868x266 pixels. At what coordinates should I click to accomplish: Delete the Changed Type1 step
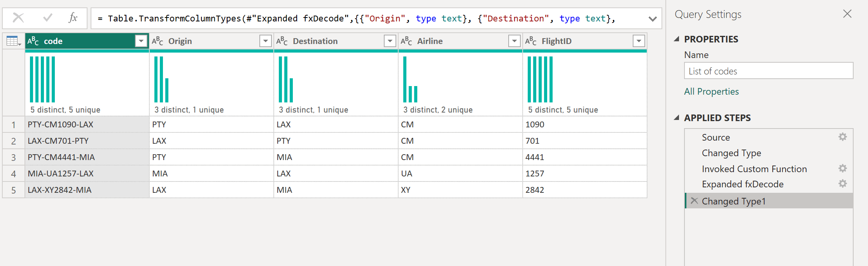pos(694,201)
